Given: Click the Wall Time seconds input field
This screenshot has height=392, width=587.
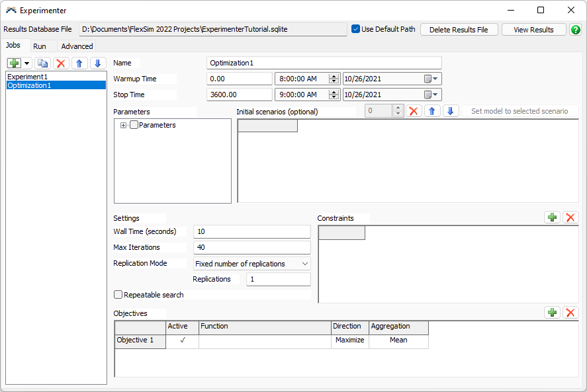Looking at the screenshot, I should point(251,231).
